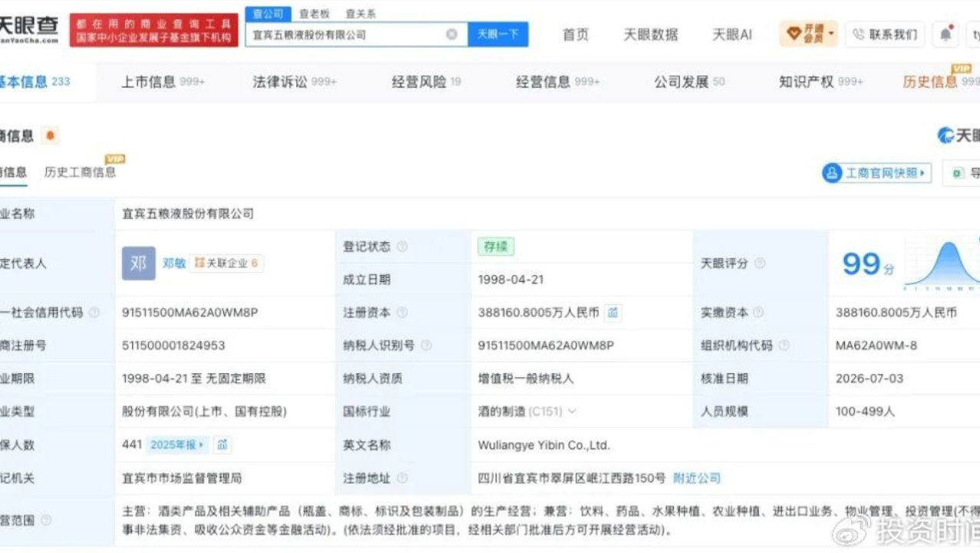Open the 法律诉讼 tab
Screen dimensions: 980x553
pos(295,81)
